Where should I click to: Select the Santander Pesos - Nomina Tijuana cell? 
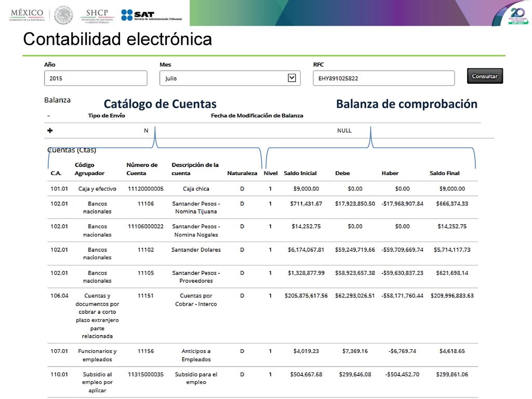pos(196,207)
